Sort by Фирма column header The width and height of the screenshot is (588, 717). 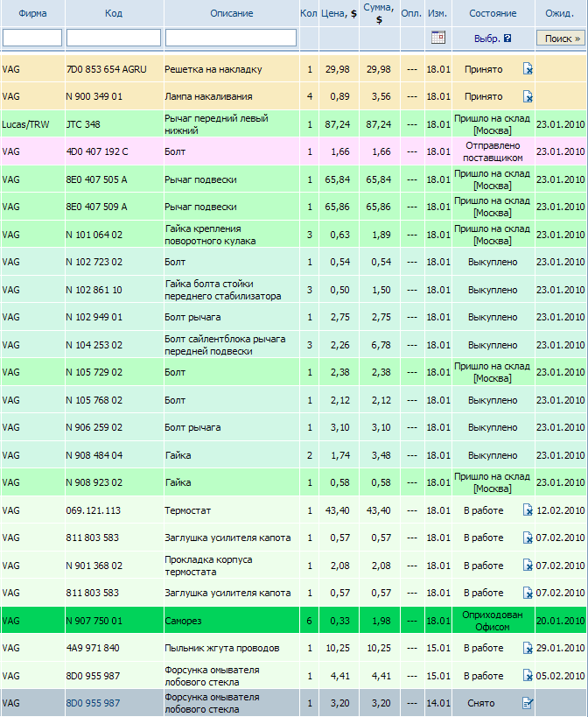[32, 13]
